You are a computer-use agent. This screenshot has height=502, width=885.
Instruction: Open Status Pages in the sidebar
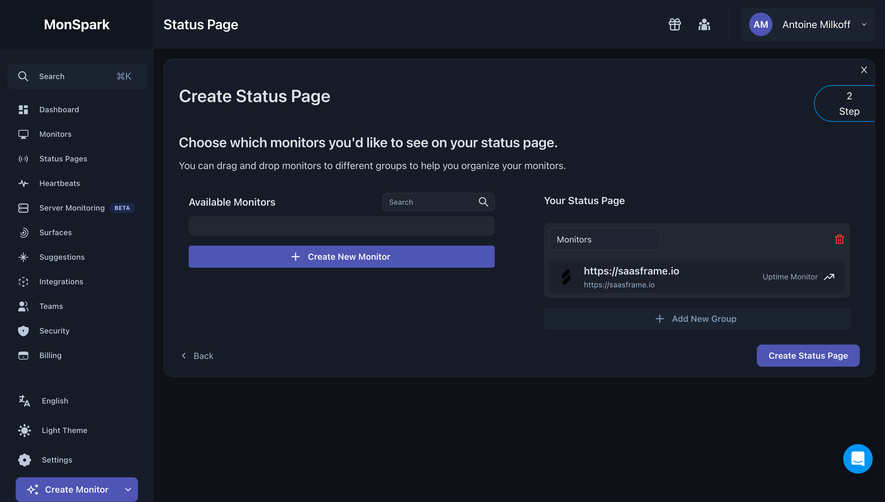point(63,159)
